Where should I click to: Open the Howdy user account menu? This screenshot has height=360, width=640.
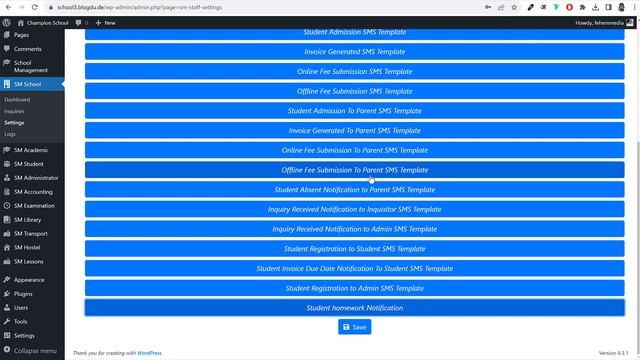[x=604, y=23]
